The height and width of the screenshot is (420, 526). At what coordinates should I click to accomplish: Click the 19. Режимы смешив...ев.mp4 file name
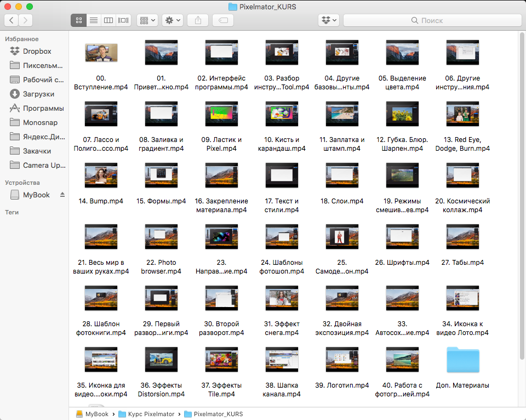(402, 206)
